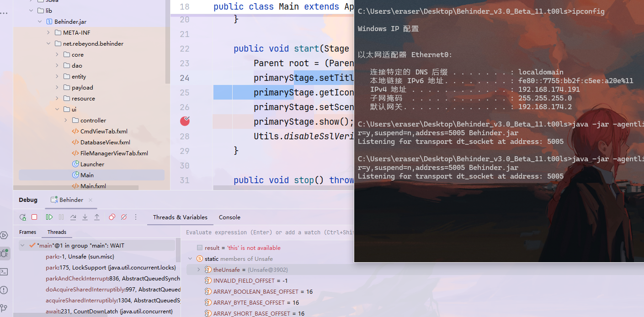The height and width of the screenshot is (317, 644).
Task: Open the debug toolbar more-actions menu
Action: point(136,217)
